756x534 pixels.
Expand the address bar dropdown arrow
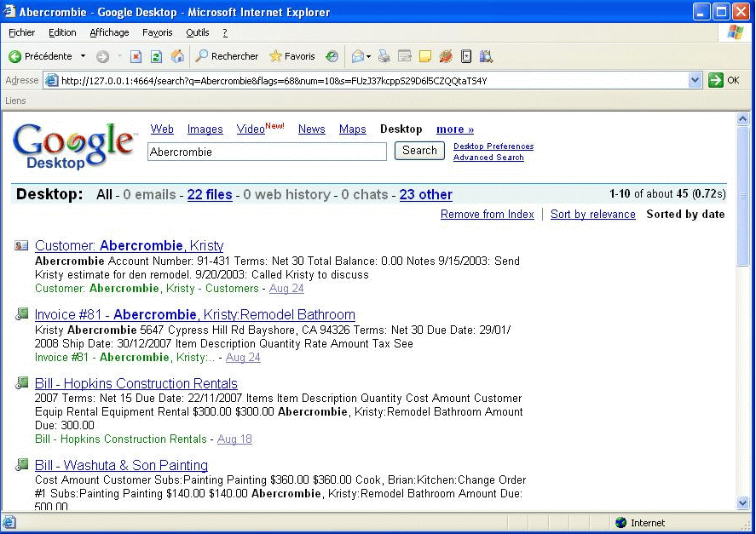[x=695, y=80]
